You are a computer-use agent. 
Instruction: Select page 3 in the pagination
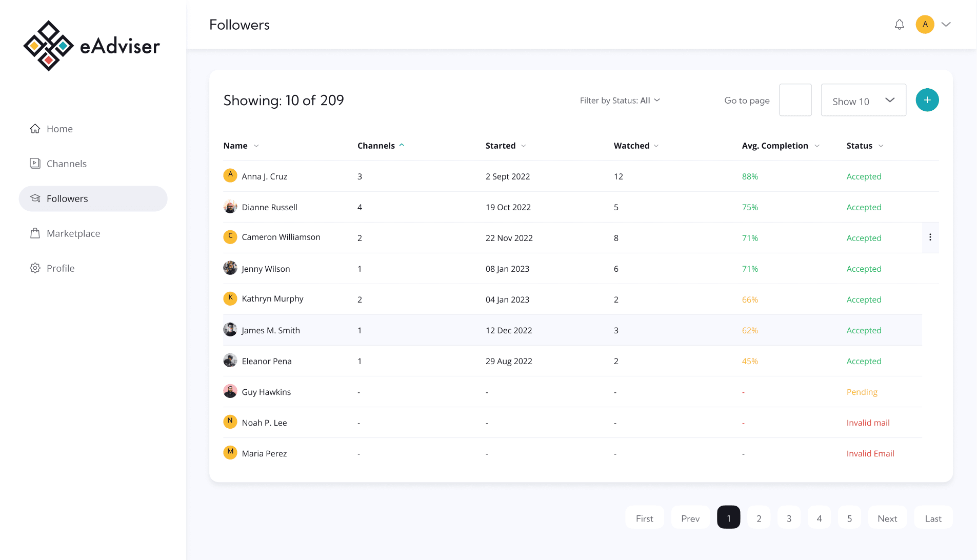click(789, 517)
